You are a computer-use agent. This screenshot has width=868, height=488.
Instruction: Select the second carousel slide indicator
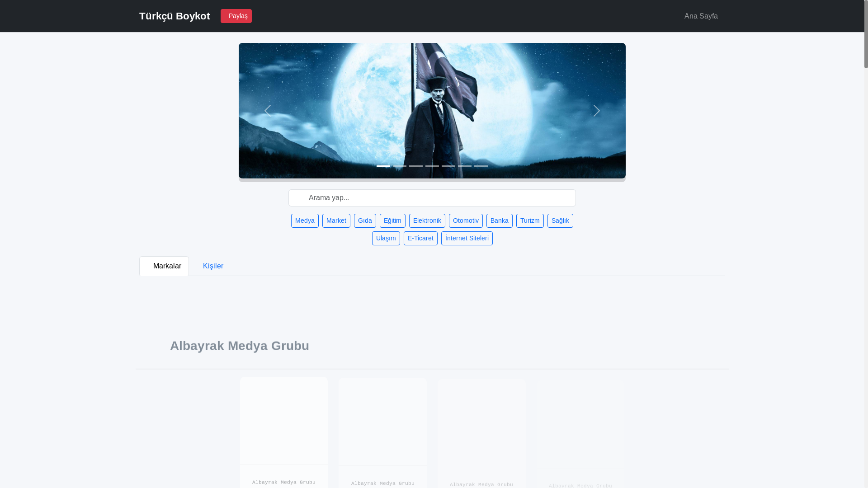400,166
